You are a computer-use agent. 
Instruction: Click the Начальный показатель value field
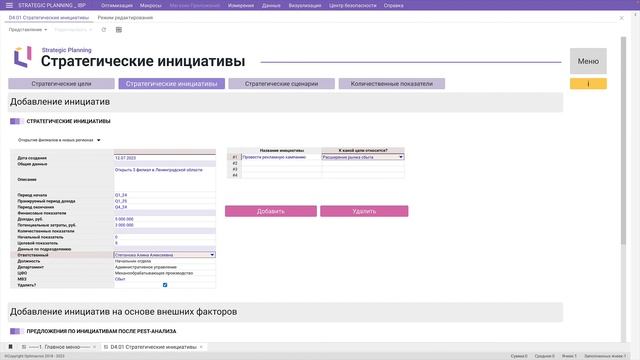point(164,237)
